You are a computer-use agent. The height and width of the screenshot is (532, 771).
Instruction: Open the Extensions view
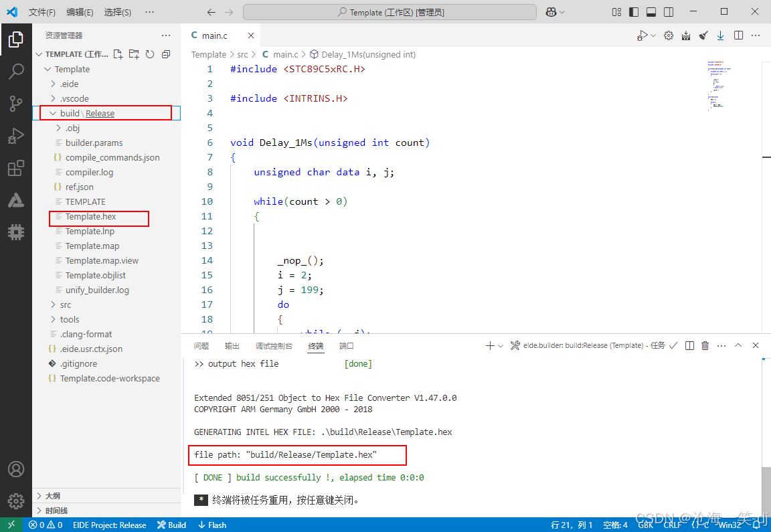16,168
